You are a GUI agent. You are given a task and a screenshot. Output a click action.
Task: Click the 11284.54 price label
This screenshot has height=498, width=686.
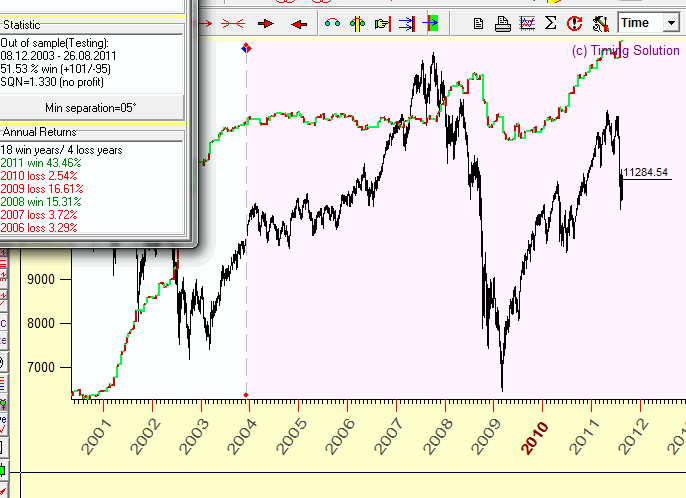pyautogui.click(x=647, y=173)
